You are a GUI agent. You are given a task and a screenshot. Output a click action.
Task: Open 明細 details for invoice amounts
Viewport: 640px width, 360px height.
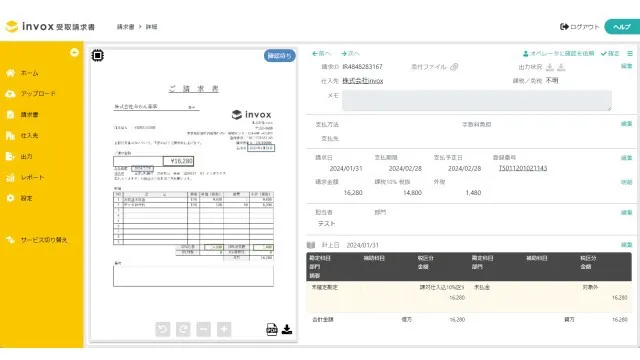coord(627,182)
